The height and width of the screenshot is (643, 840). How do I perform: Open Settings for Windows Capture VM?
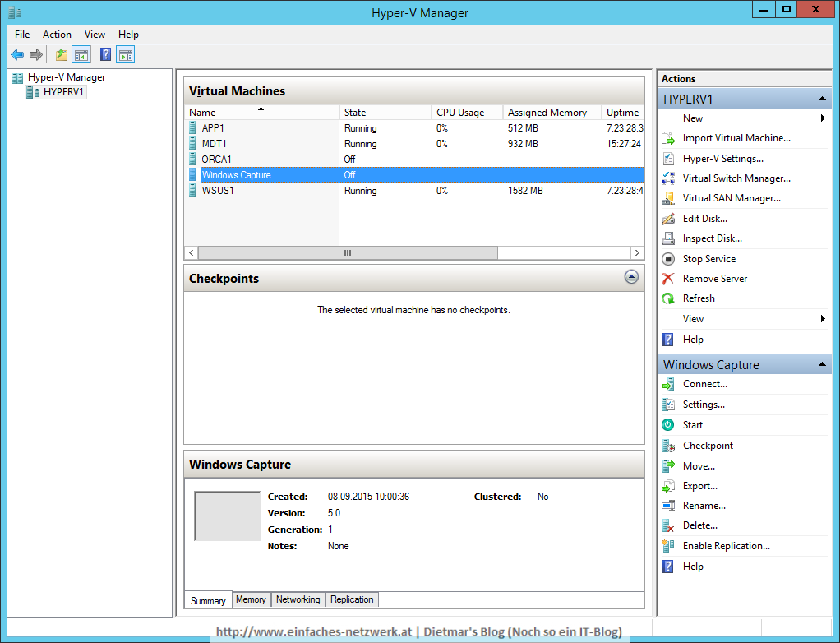pos(704,405)
